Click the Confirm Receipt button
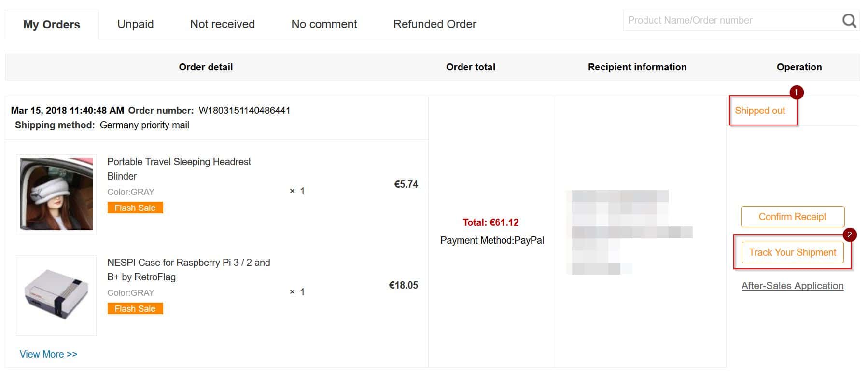Viewport: 868px width, 374px height. pyautogui.click(x=793, y=217)
